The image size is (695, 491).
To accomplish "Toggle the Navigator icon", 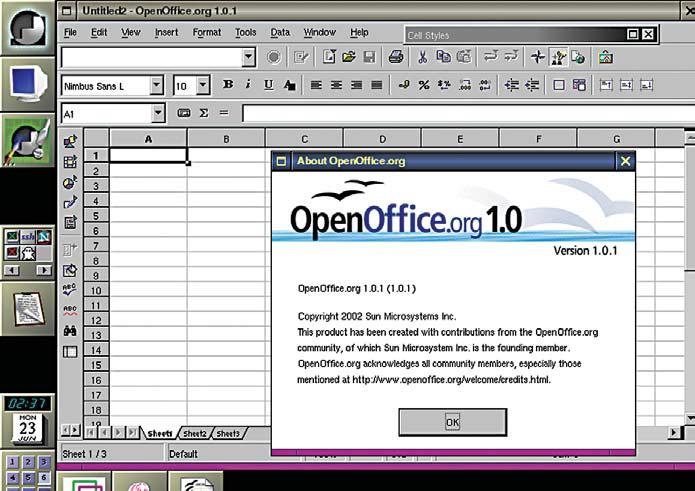I will (x=538, y=57).
